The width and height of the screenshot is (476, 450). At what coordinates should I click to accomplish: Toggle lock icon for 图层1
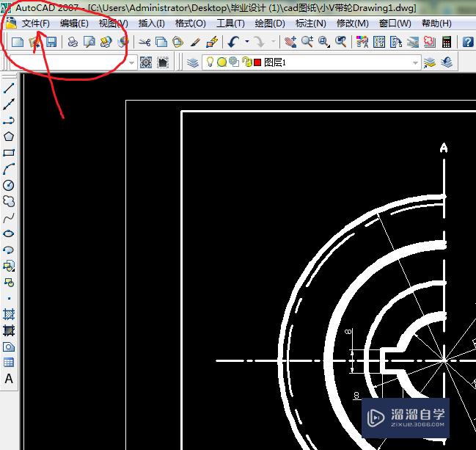click(x=247, y=62)
